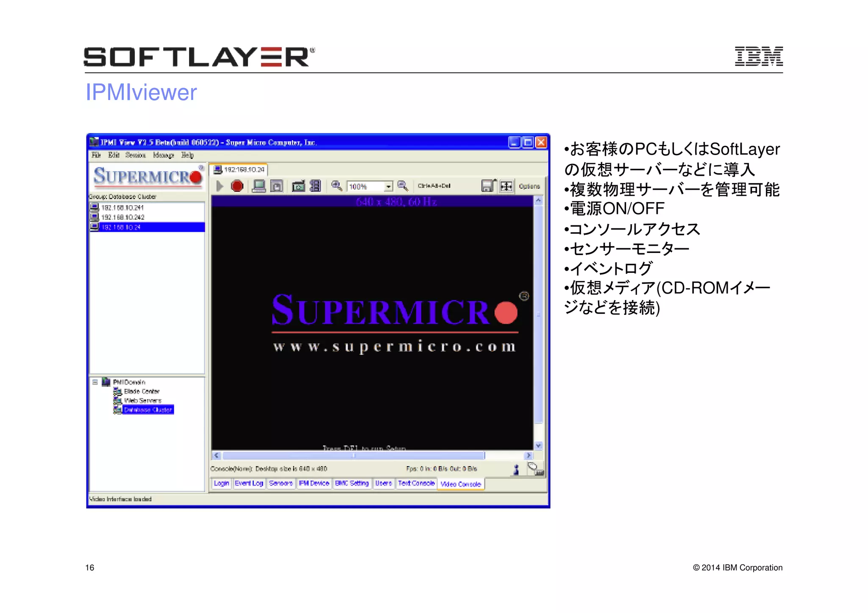The width and height of the screenshot is (868, 613).
Task: Click the zoom in magnifier icon
Action: pyautogui.click(x=337, y=186)
